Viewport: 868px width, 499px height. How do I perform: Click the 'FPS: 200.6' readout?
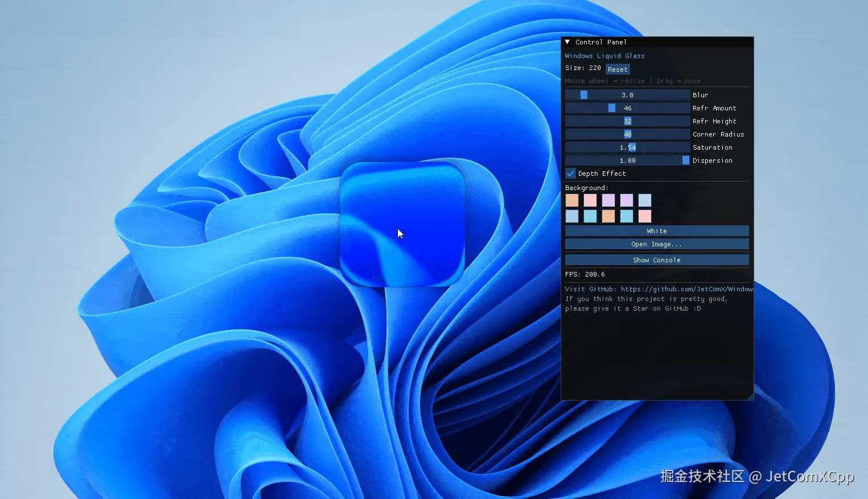(x=585, y=274)
